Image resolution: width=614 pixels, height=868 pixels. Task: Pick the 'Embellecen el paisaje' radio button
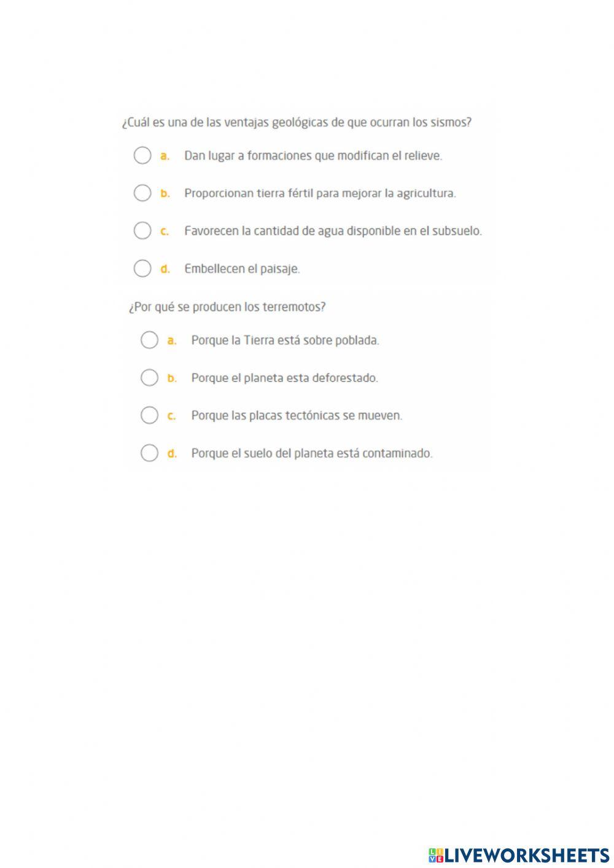[x=142, y=268]
